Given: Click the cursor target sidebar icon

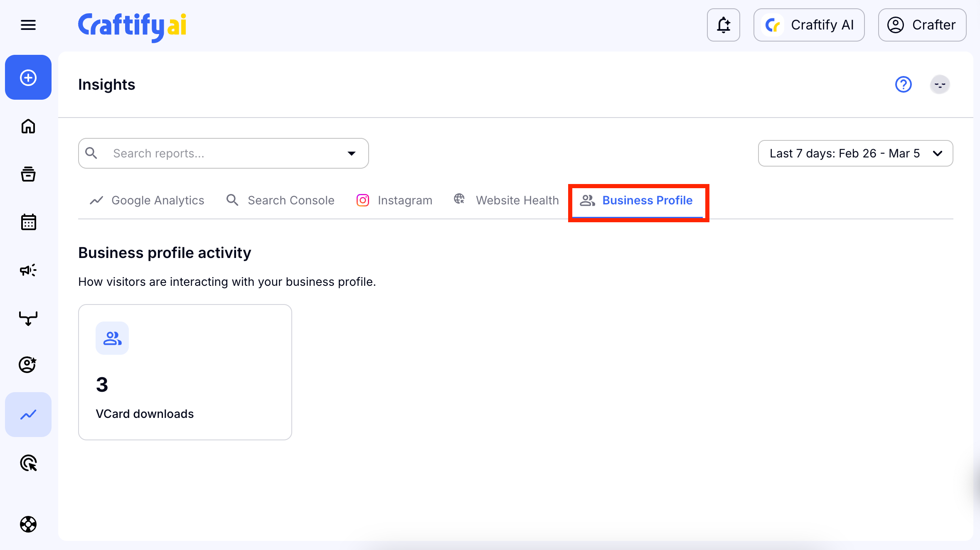Looking at the screenshot, I should pos(28,463).
